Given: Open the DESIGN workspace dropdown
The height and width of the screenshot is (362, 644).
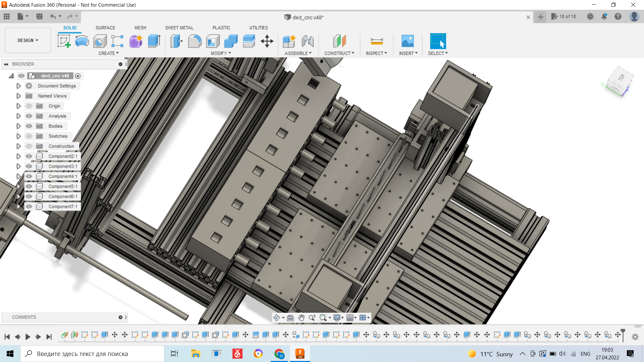Looking at the screenshot, I should (x=28, y=40).
